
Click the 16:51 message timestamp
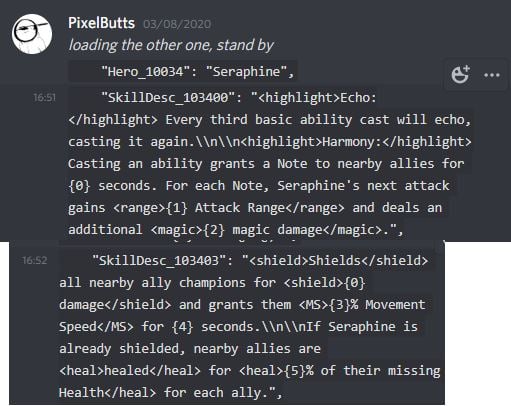[x=45, y=97]
